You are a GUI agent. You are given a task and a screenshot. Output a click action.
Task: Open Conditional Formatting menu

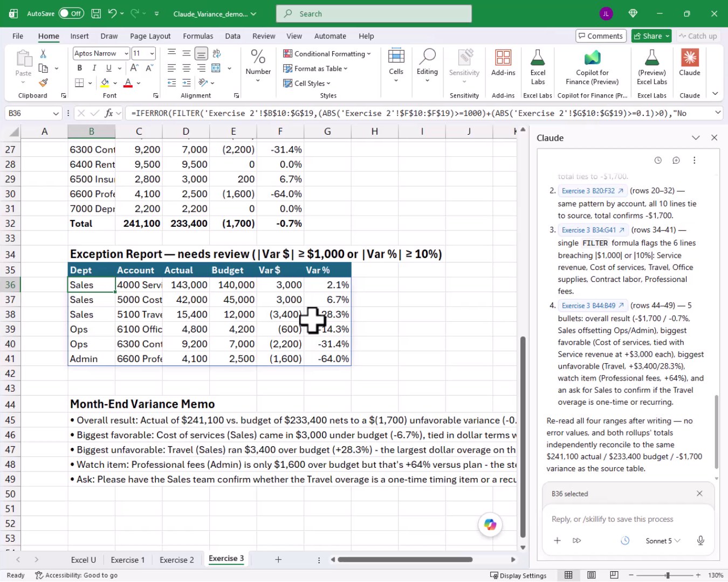327,54
